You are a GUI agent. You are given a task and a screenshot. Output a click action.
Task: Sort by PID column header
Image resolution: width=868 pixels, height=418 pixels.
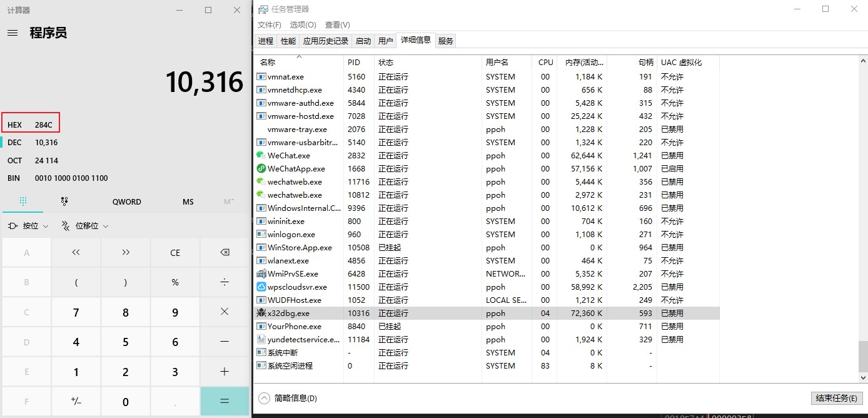coord(359,62)
